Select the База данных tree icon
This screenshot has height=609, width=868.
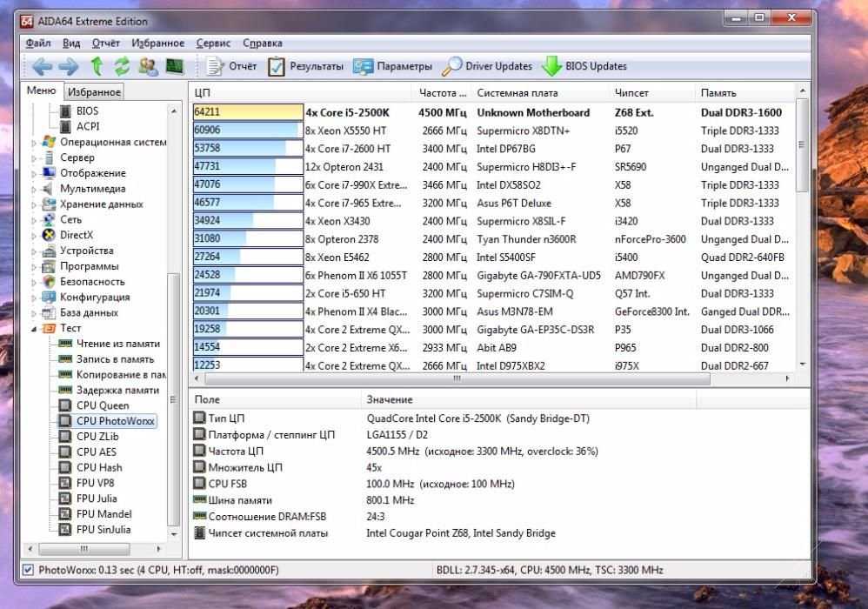point(49,313)
